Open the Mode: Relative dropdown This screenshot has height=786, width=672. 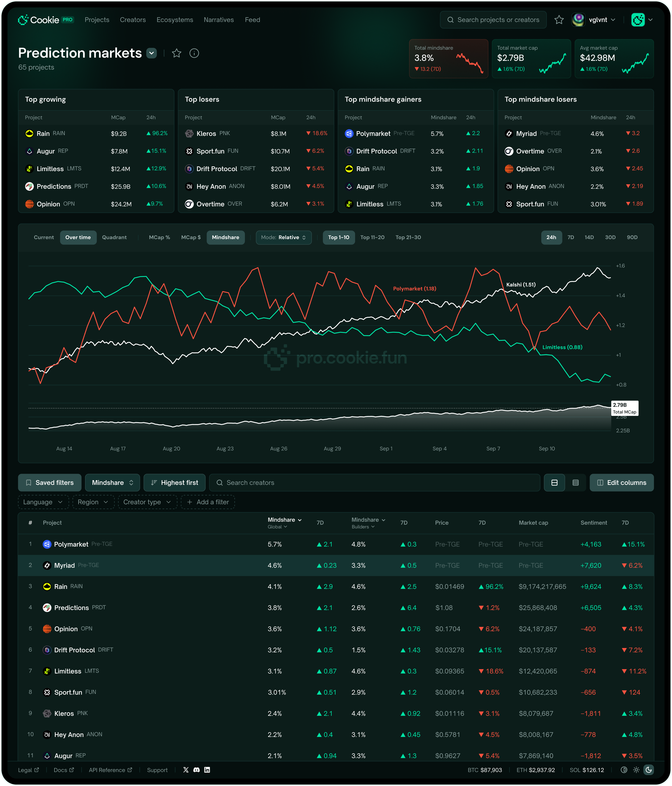(x=284, y=238)
